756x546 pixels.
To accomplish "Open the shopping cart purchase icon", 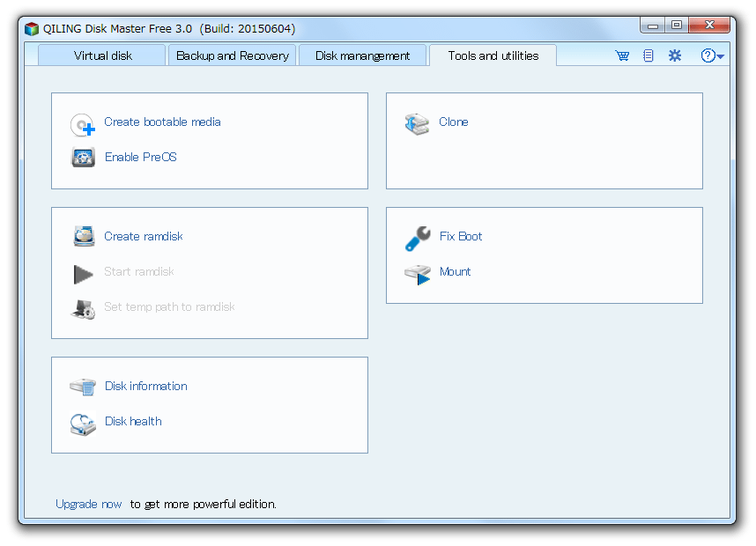I will pos(622,55).
